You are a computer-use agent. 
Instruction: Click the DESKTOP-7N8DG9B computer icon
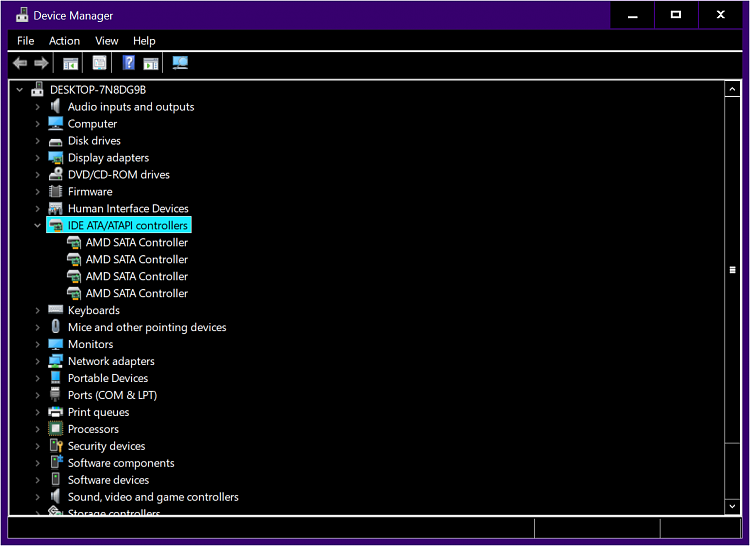[37, 89]
